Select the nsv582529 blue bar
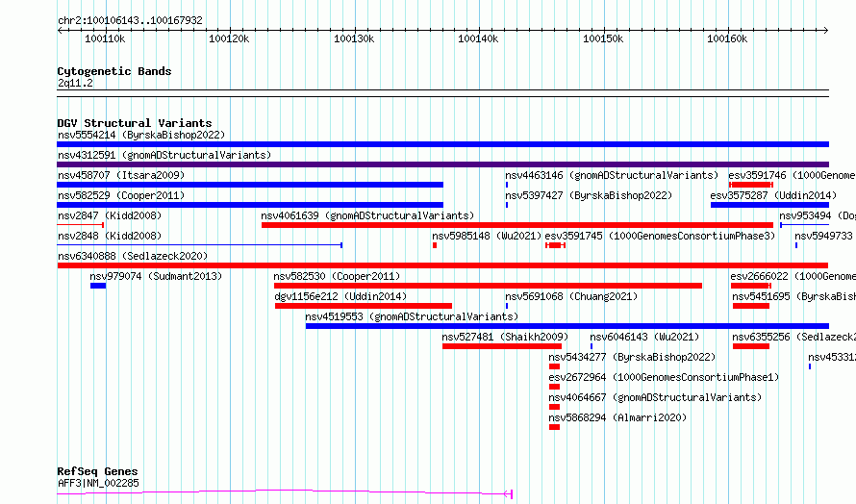The image size is (856, 504). click(250, 205)
